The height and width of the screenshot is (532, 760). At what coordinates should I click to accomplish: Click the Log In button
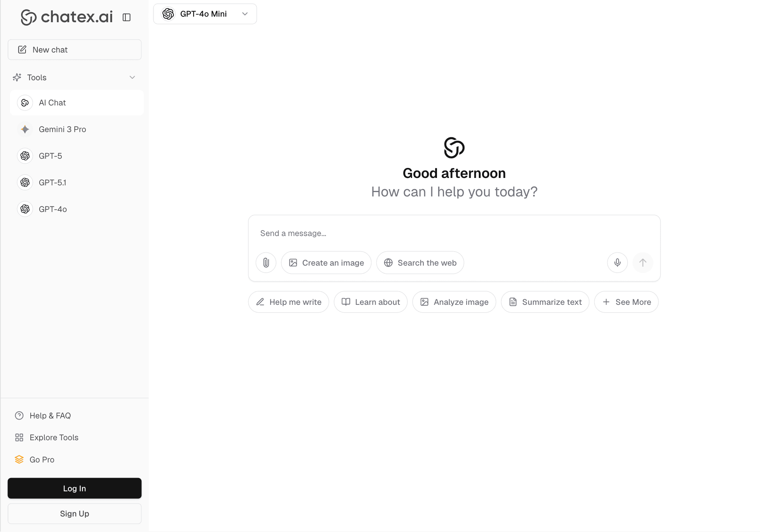pyautogui.click(x=74, y=488)
